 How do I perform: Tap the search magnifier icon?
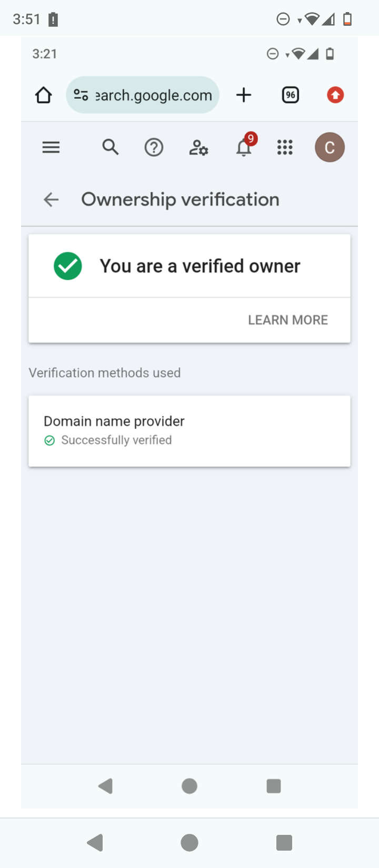click(x=110, y=147)
